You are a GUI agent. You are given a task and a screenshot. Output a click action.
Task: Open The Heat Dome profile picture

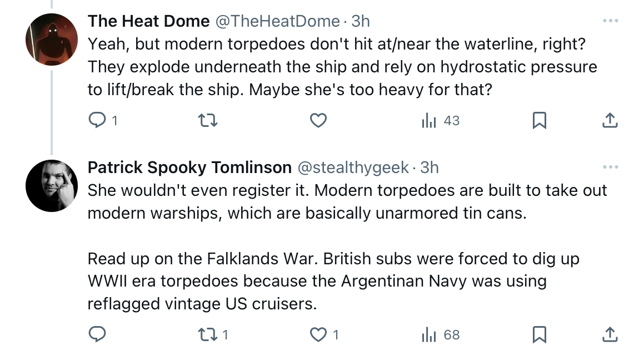(x=52, y=40)
